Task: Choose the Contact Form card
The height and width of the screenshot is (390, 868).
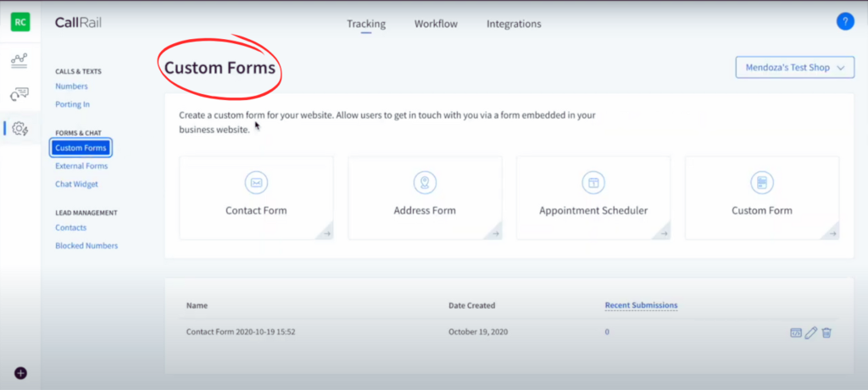Action: point(256,198)
